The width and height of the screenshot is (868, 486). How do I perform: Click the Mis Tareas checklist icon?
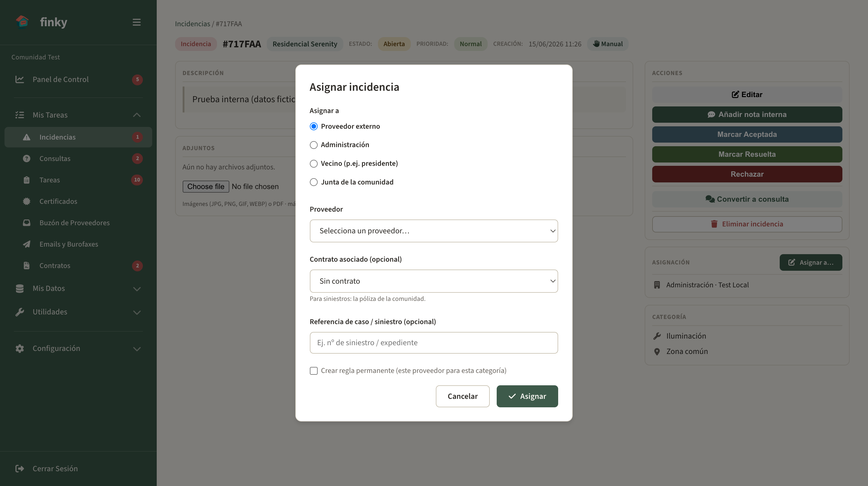[x=20, y=115]
